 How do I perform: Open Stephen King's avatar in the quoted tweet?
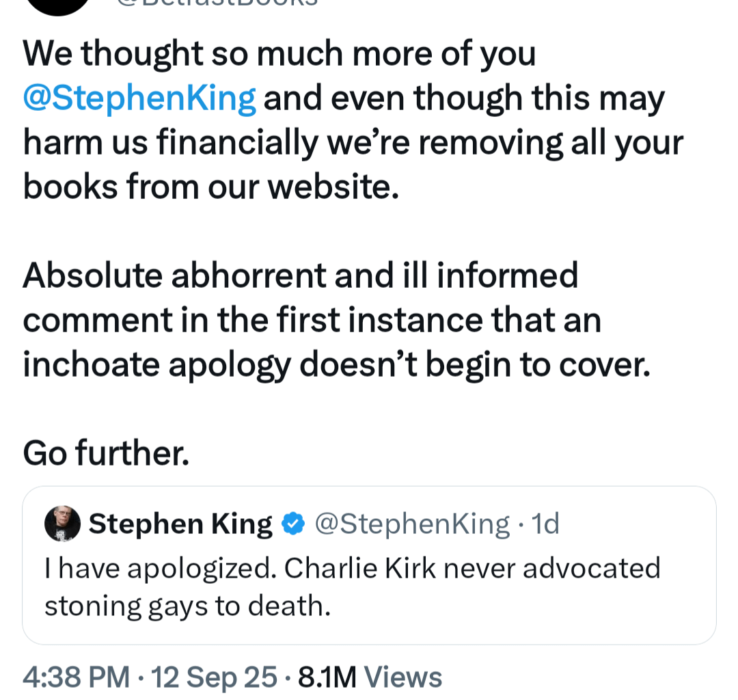(x=61, y=524)
